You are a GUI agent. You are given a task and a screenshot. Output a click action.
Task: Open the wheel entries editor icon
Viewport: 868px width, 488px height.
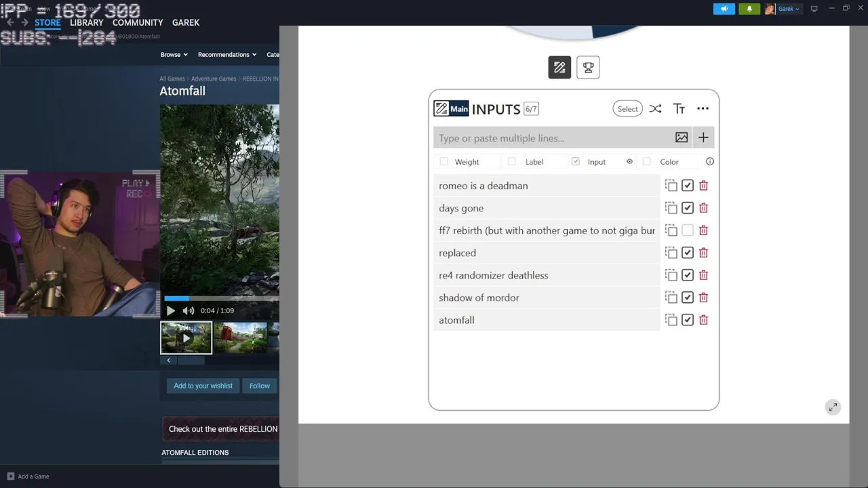[x=559, y=67]
